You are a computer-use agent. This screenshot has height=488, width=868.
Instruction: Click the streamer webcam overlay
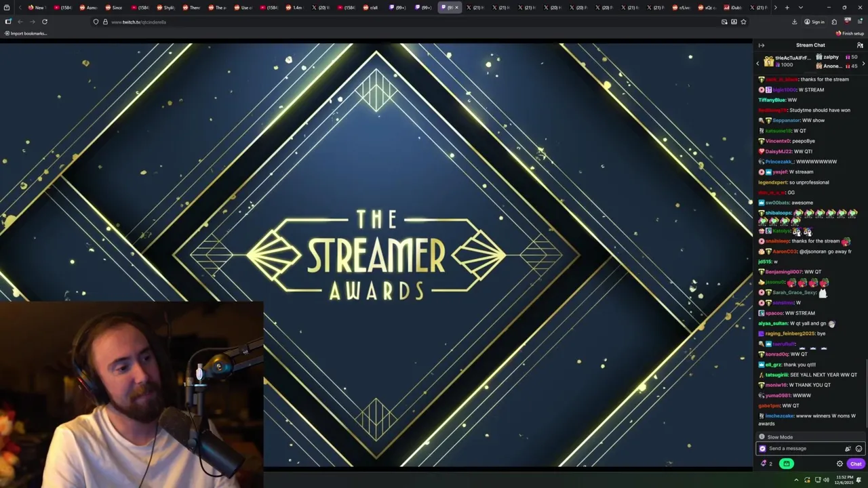[x=132, y=395]
